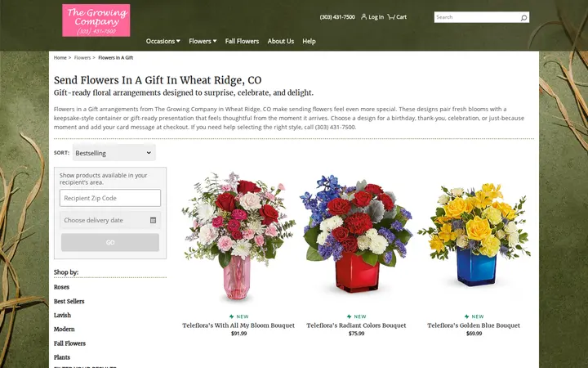
Task: Shop by Fall Flowers in sidebar
Action: (x=69, y=343)
